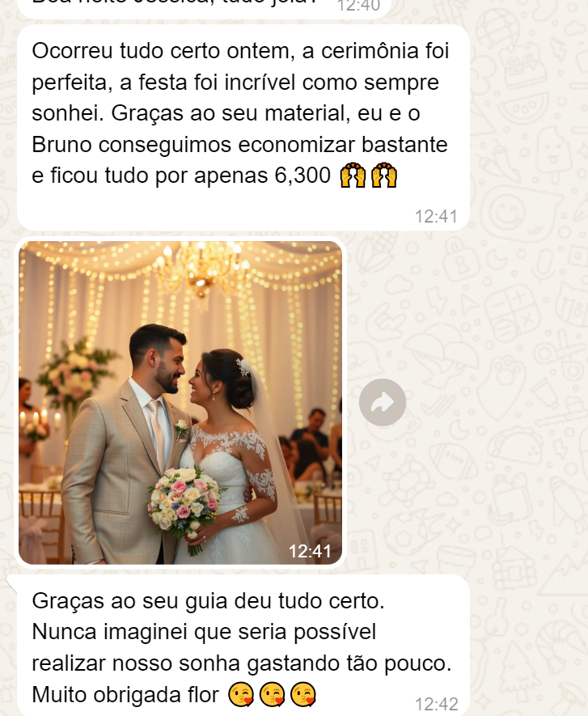Click the partially visible top message bubble
This screenshot has width=588, height=716.
click(204, 8)
